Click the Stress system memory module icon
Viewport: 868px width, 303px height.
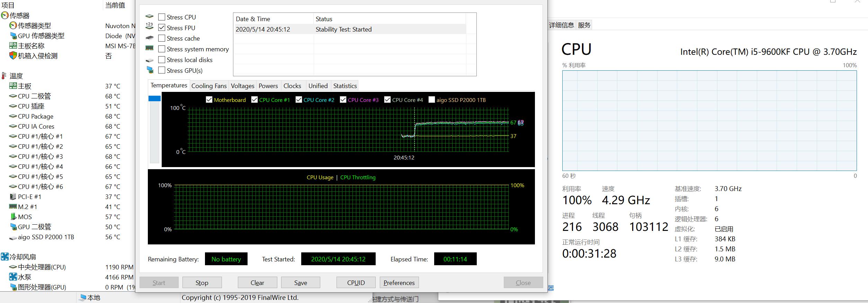click(x=149, y=48)
